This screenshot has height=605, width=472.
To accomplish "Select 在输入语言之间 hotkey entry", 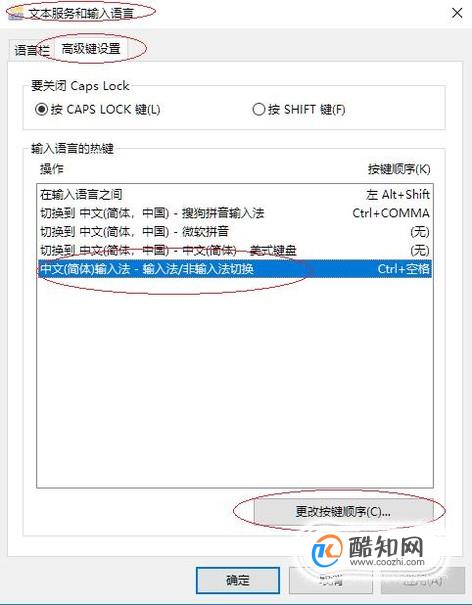I will [x=235, y=194].
